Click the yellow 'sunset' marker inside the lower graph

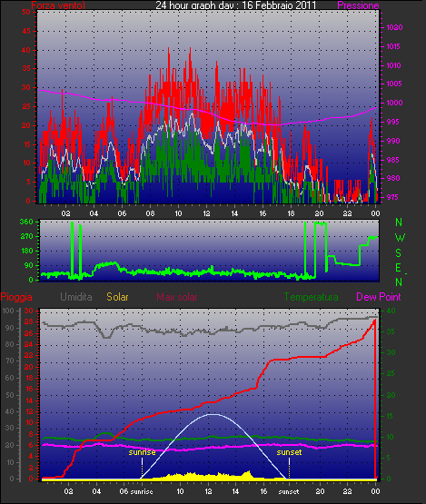pyautogui.click(x=289, y=452)
